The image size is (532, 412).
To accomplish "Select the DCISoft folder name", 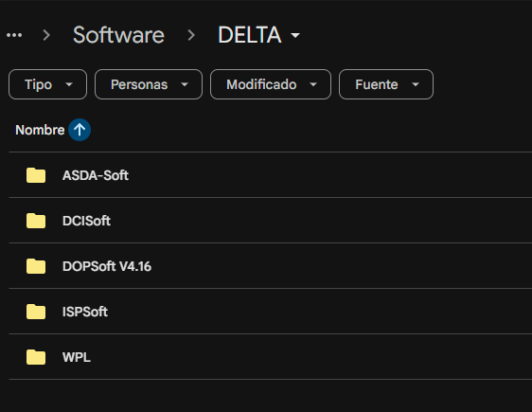I will pyautogui.click(x=86, y=221).
